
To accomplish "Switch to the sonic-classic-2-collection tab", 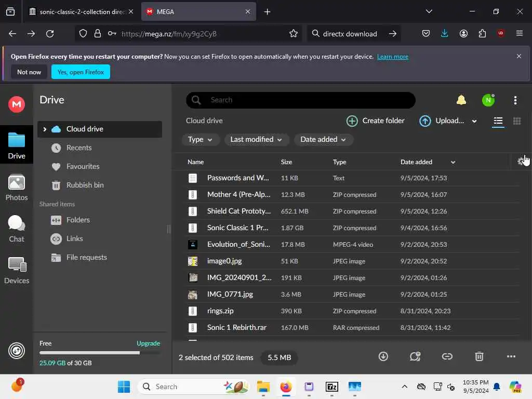I will pos(81,12).
